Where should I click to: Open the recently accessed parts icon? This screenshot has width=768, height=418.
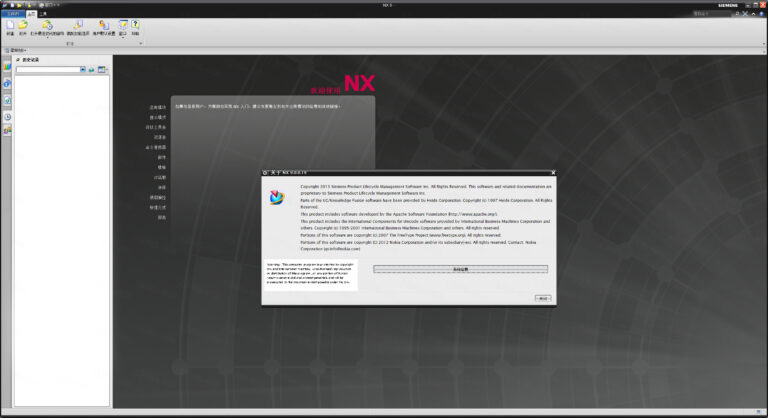pos(47,25)
